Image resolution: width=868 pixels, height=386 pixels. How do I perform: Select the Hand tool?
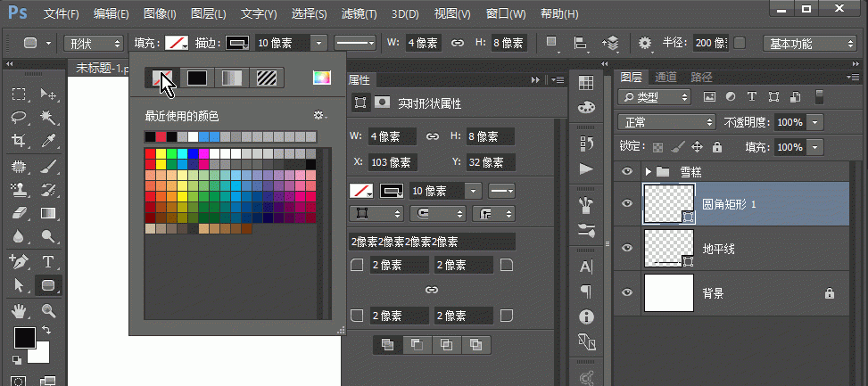point(19,310)
